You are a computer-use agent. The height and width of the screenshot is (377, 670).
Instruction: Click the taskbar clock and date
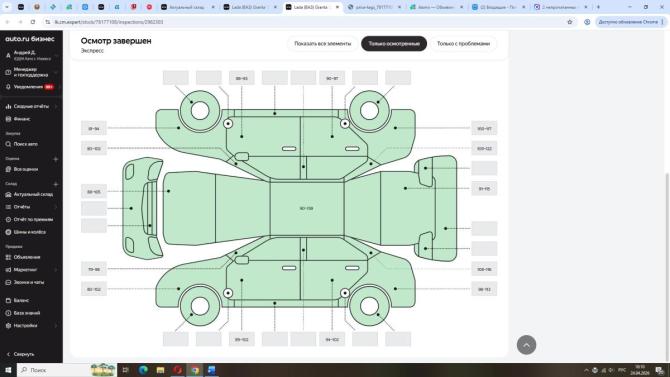pos(640,370)
